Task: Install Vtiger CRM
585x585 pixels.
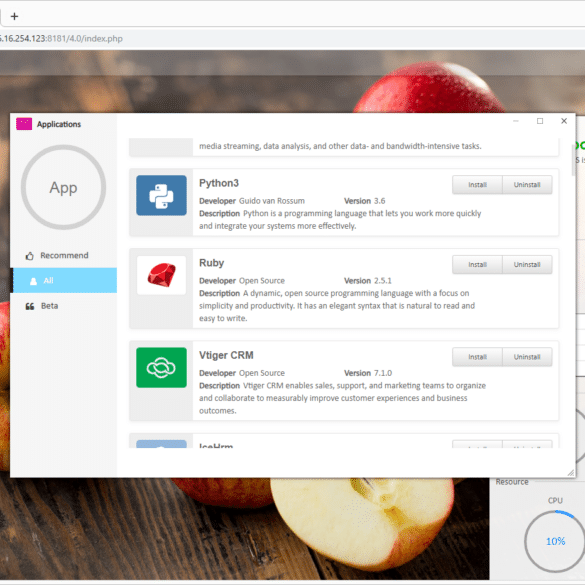Action: (477, 357)
